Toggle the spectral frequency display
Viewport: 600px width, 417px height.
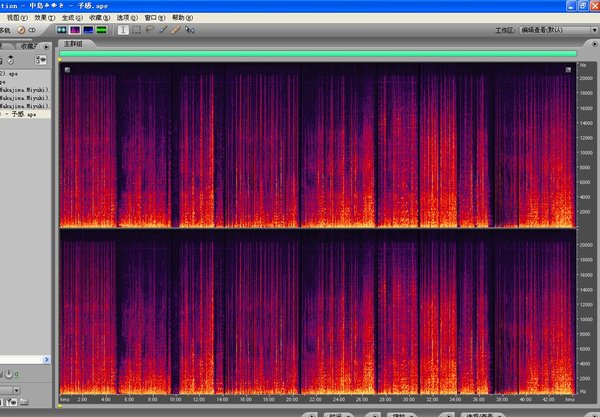point(74,30)
